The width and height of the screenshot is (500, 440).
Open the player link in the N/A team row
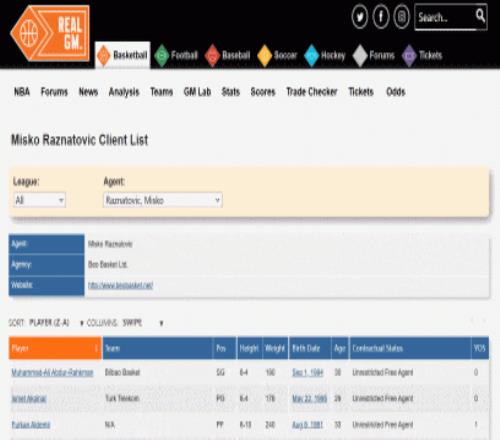(31, 424)
